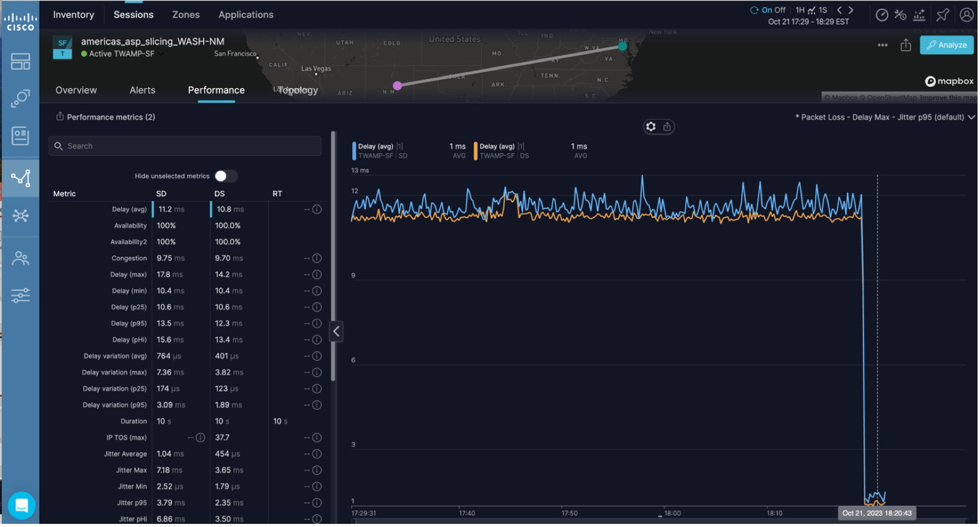The image size is (980, 527).
Task: Collapse the metrics panel with the chevron
Action: (336, 331)
